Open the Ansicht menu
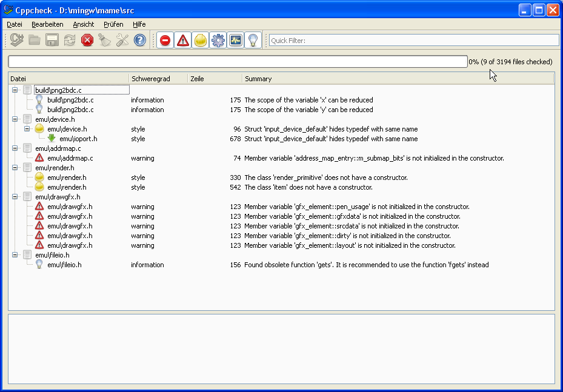The width and height of the screenshot is (563, 392). pyautogui.click(x=83, y=24)
